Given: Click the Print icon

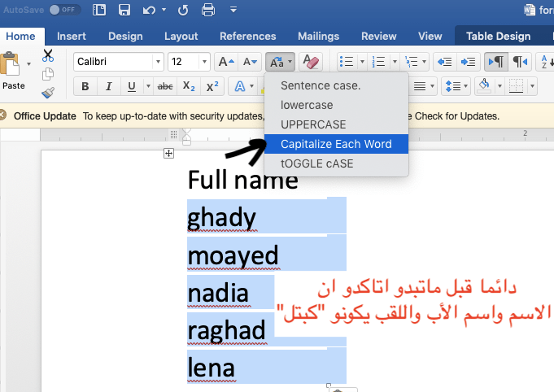Looking at the screenshot, I should 208,11.
